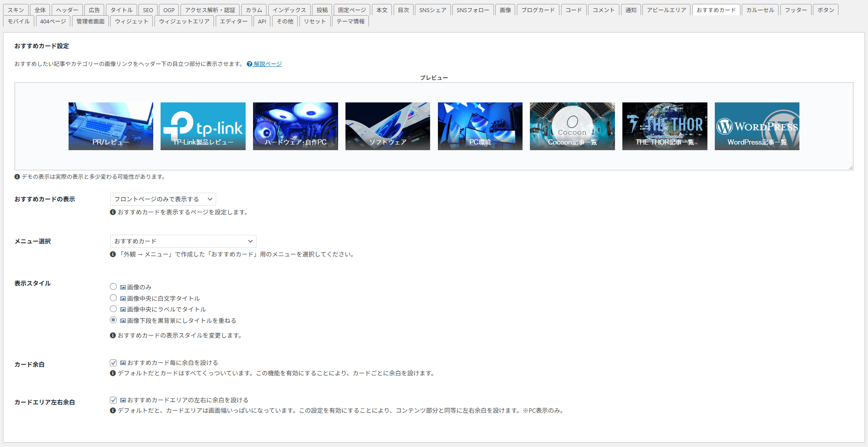This screenshot has width=868, height=447.
Task: Grab the preview area resize handle
Action: (x=850, y=168)
